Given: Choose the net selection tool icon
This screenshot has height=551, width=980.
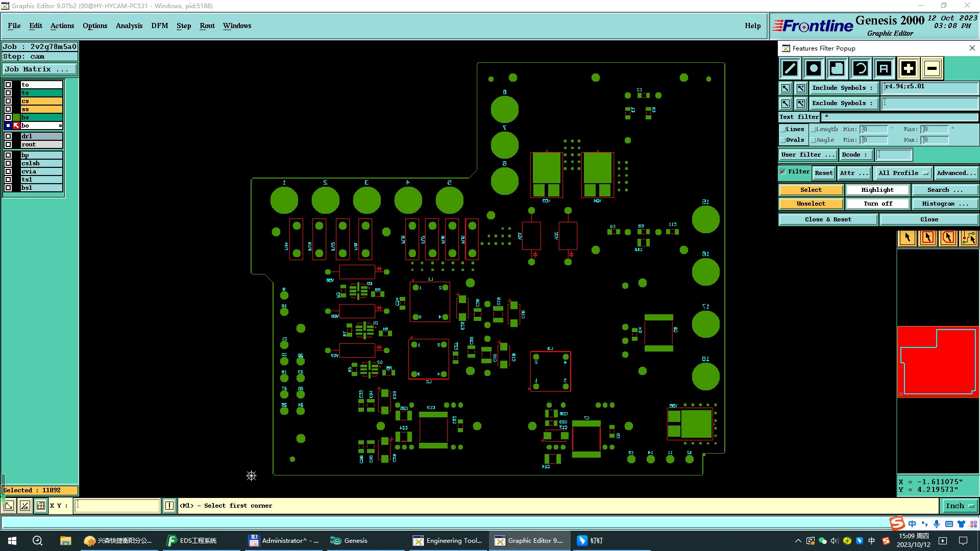Looking at the screenshot, I should (968, 238).
